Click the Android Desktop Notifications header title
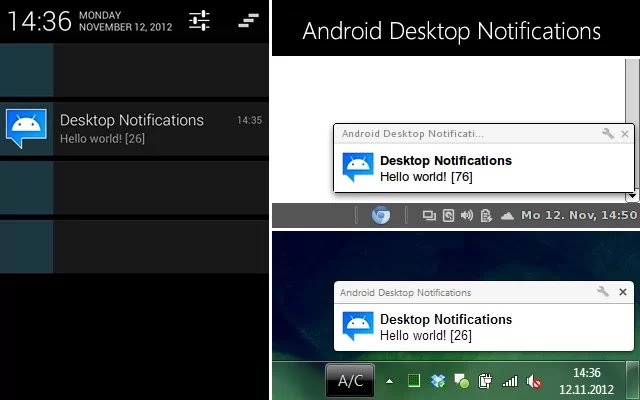The width and height of the screenshot is (640, 400). pyautogui.click(x=451, y=31)
